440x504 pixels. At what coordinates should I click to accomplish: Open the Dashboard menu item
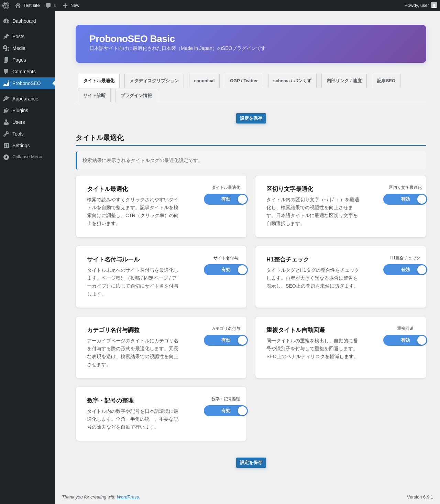click(x=27, y=21)
